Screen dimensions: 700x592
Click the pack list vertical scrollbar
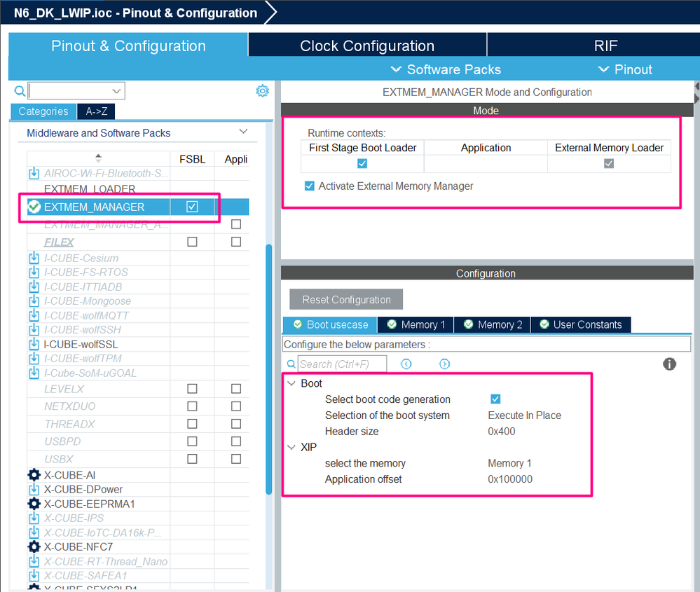(269, 369)
